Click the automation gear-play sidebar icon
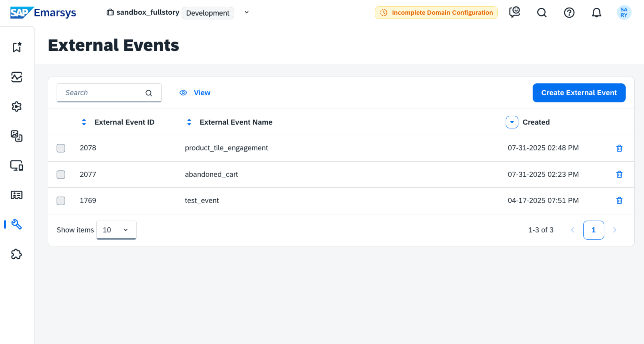This screenshot has width=644, height=344. coord(16,107)
